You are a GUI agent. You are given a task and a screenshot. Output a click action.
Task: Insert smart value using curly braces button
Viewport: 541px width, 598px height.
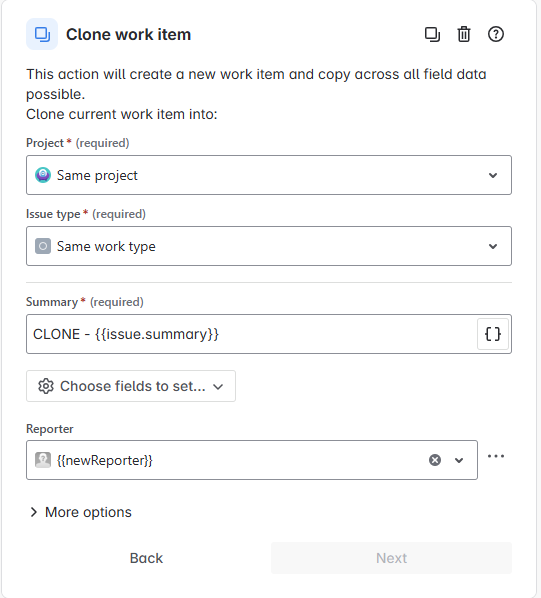pyautogui.click(x=493, y=334)
